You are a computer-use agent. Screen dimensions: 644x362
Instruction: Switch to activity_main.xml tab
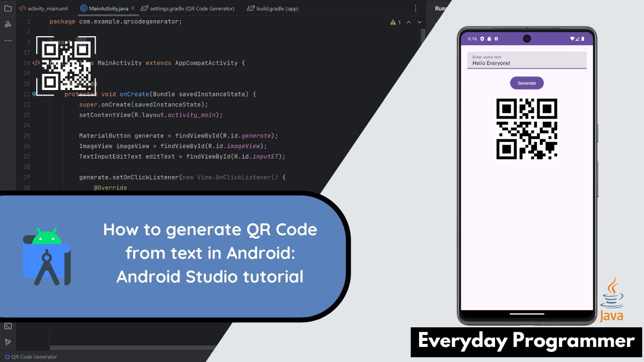pyautogui.click(x=43, y=9)
